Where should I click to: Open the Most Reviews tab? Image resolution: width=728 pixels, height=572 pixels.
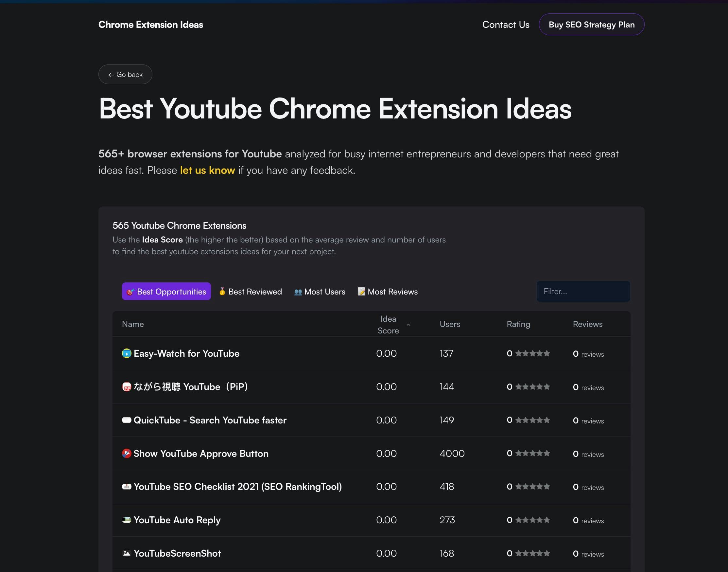(388, 291)
